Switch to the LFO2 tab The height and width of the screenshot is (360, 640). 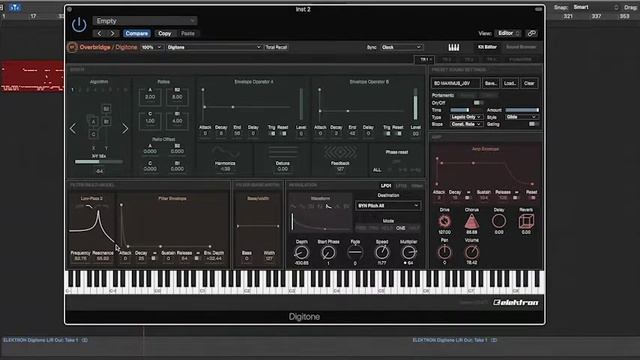[x=401, y=186]
